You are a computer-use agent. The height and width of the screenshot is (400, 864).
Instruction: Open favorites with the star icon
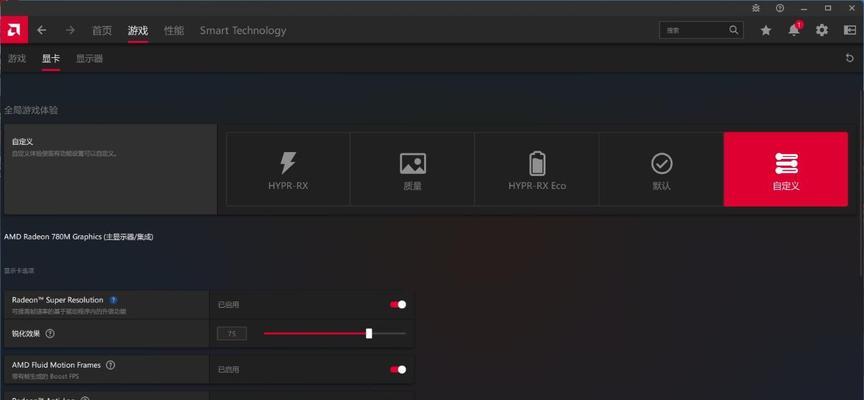(766, 30)
